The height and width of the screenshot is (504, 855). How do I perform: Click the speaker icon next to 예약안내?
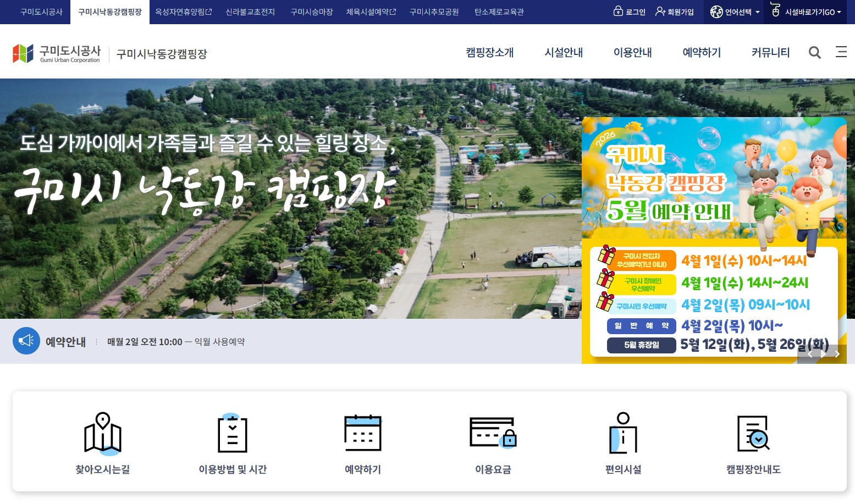click(26, 341)
